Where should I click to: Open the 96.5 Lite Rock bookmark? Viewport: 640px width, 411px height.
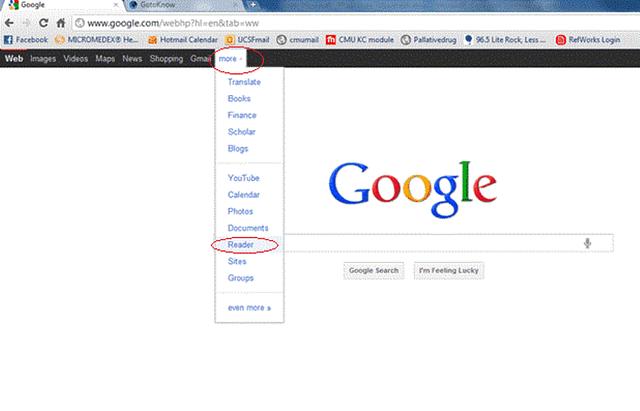505,40
